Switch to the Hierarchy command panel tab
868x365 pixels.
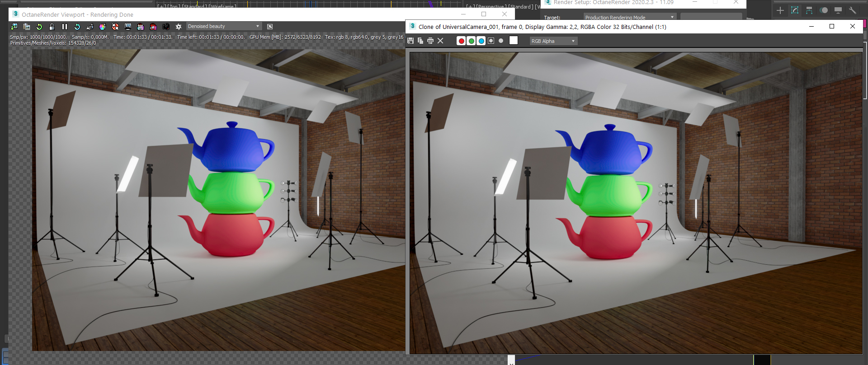click(x=809, y=10)
